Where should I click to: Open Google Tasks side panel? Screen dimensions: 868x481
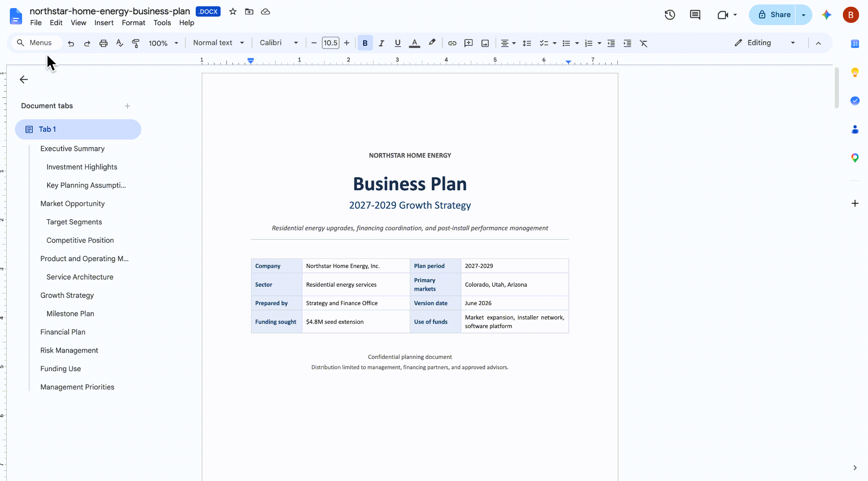(x=855, y=101)
